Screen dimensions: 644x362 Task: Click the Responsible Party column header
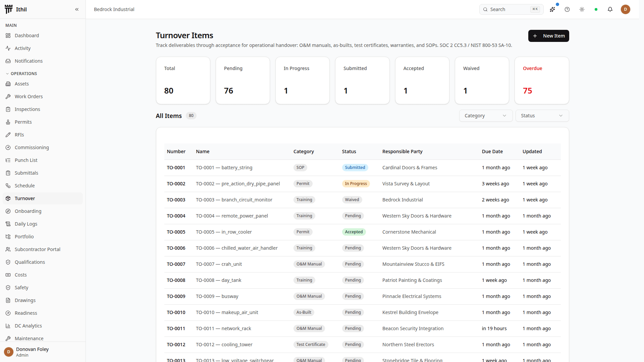coord(402,152)
